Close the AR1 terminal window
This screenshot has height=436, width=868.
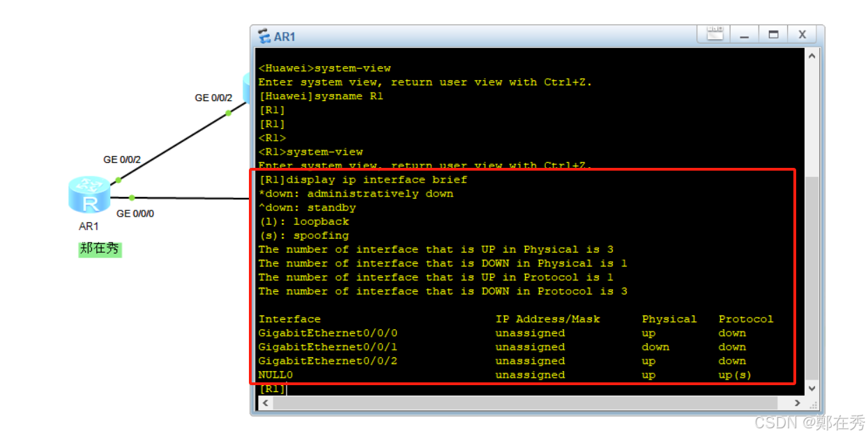click(802, 34)
